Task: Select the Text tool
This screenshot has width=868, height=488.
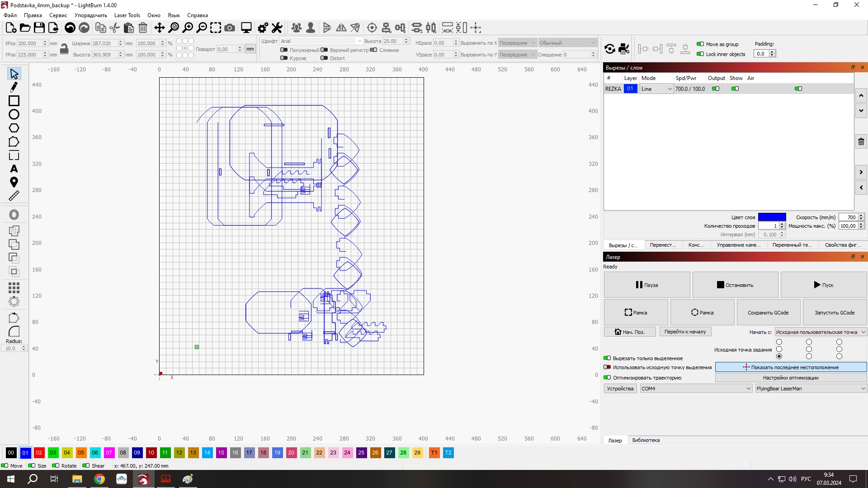Action: pyautogui.click(x=14, y=169)
